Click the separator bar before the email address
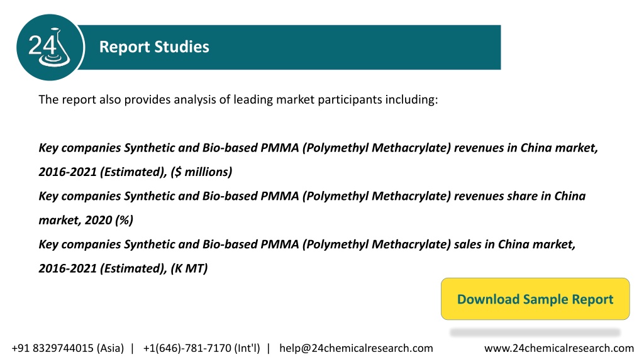Viewport: 644px width, 362px height. 269,348
